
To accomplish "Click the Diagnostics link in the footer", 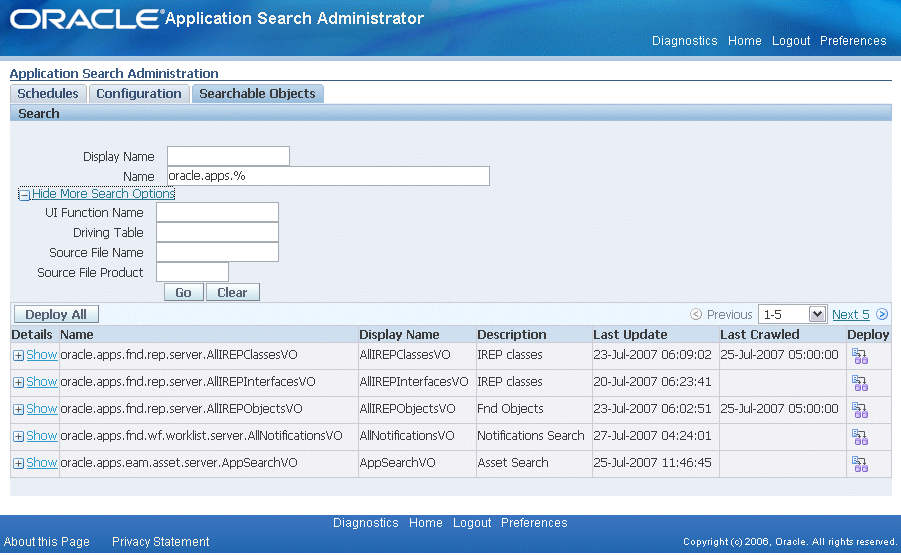I will pyautogui.click(x=365, y=523).
